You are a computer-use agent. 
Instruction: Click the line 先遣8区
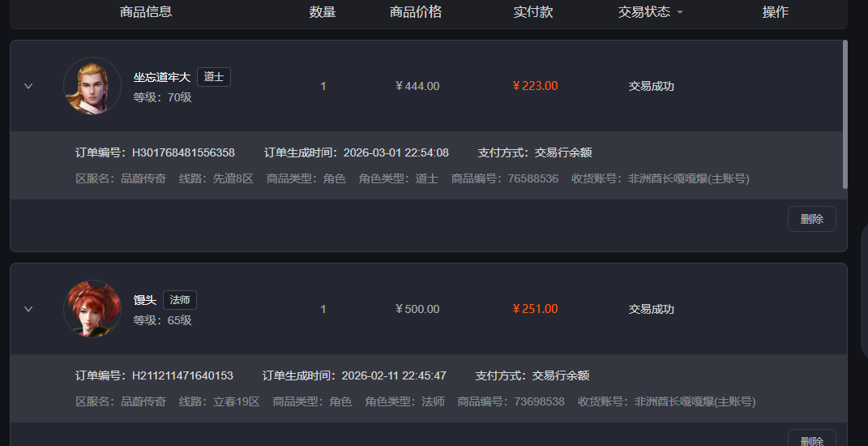[233, 179]
